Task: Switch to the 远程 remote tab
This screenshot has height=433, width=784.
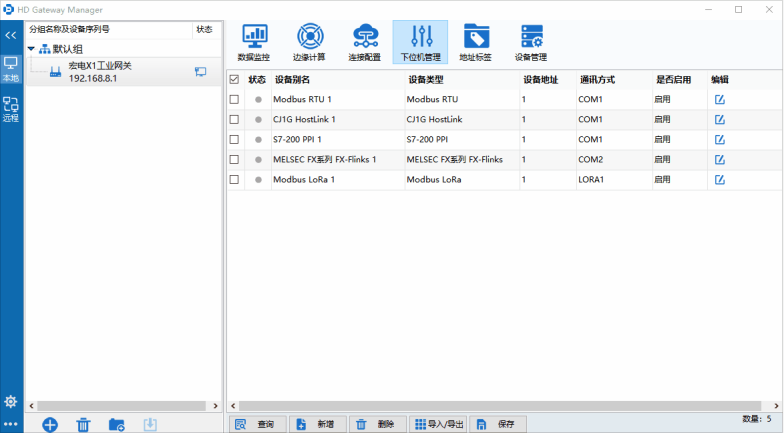Action: 11,108
